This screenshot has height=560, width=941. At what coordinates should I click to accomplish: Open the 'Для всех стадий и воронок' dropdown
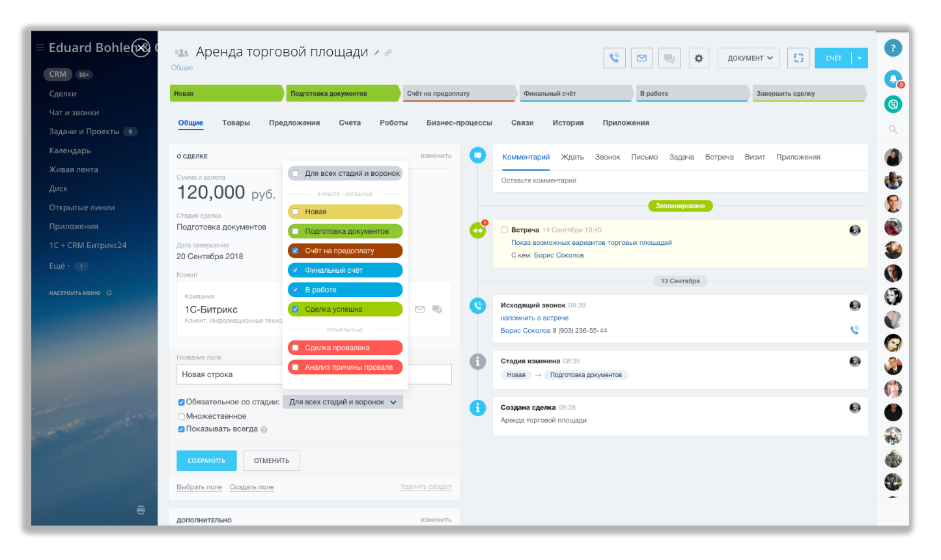(x=343, y=402)
